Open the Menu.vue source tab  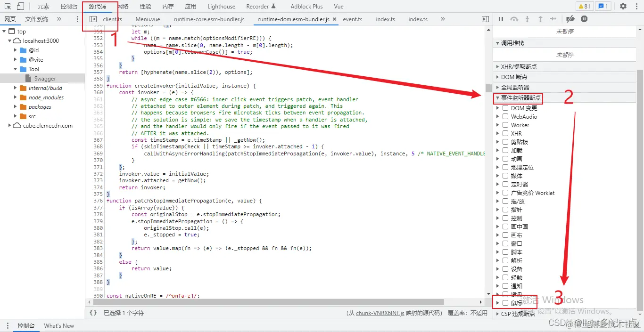(148, 19)
